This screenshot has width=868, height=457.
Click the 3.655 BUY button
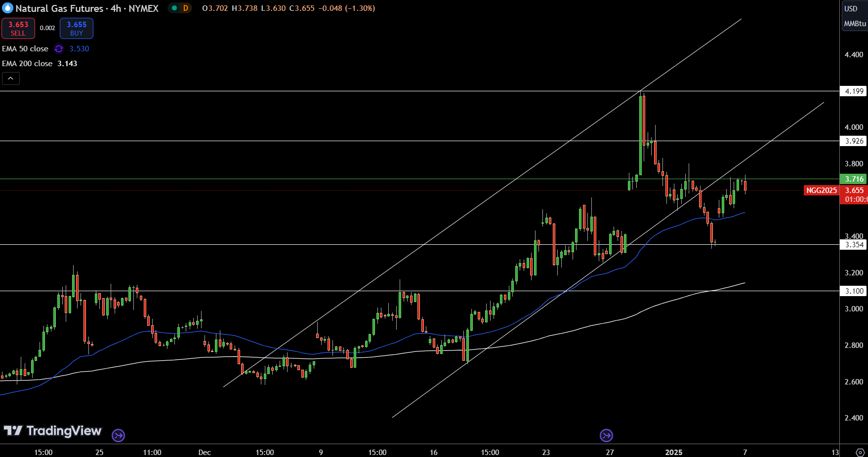tap(77, 29)
